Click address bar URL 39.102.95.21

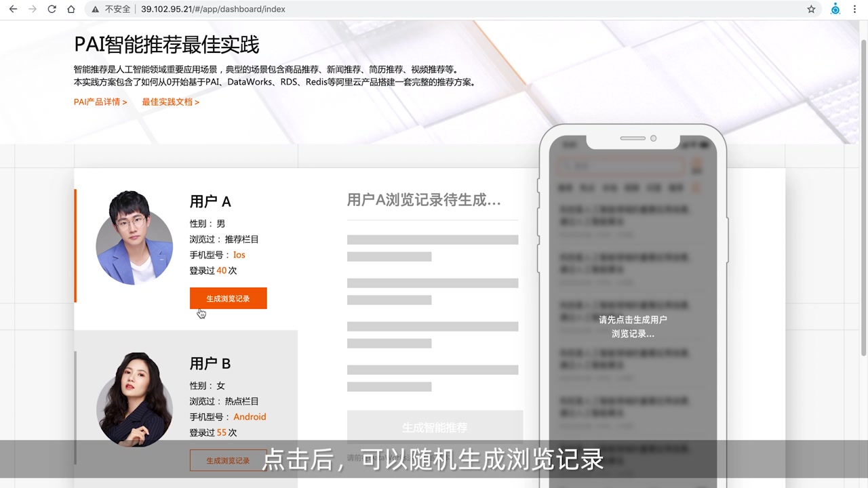(x=213, y=9)
